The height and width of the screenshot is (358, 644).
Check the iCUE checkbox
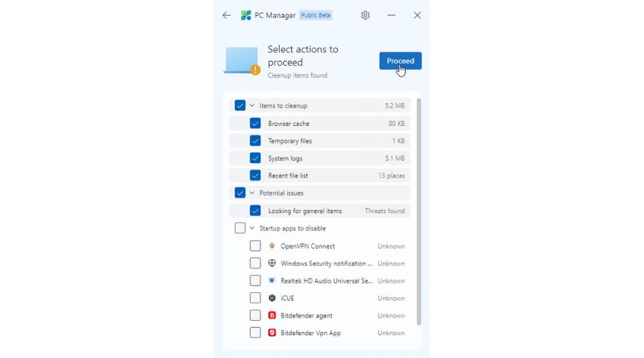tap(255, 298)
